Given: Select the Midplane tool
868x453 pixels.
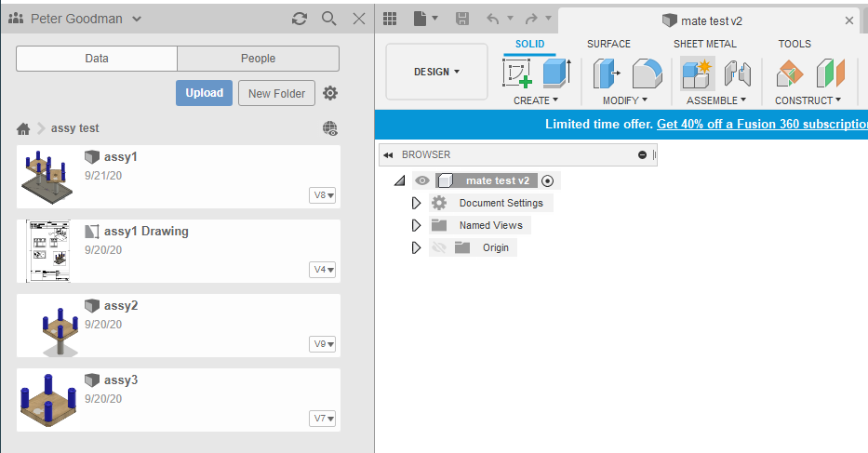Looking at the screenshot, I should [x=831, y=73].
